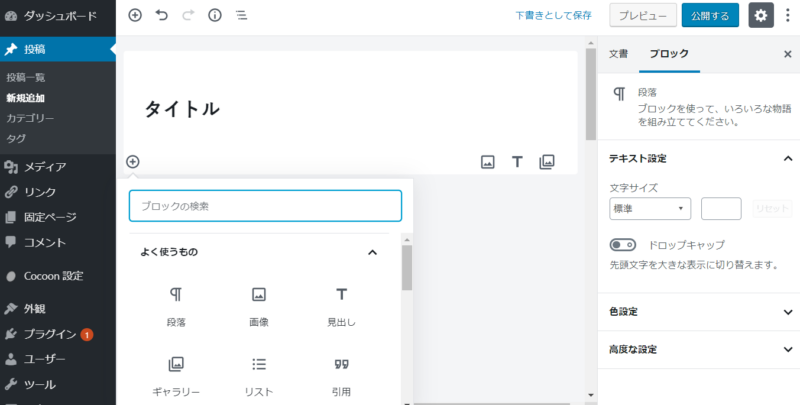Open リンク in admin sidebar
The image size is (800, 405).
tap(58, 192)
